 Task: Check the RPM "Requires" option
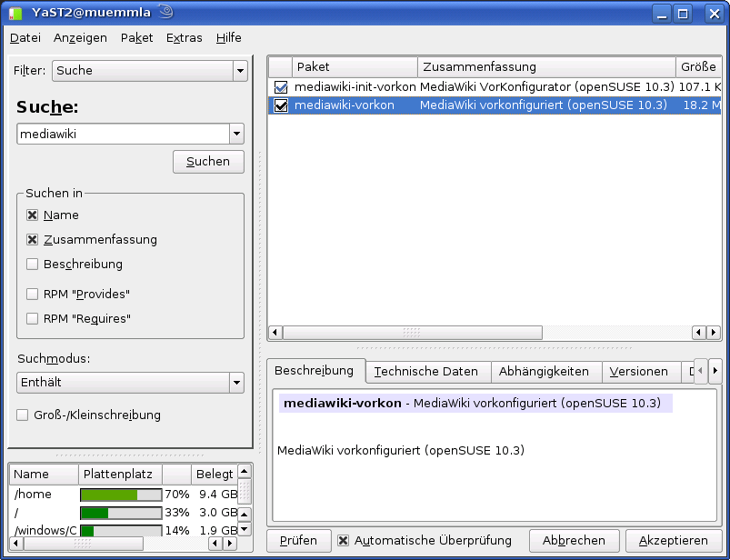(x=32, y=319)
